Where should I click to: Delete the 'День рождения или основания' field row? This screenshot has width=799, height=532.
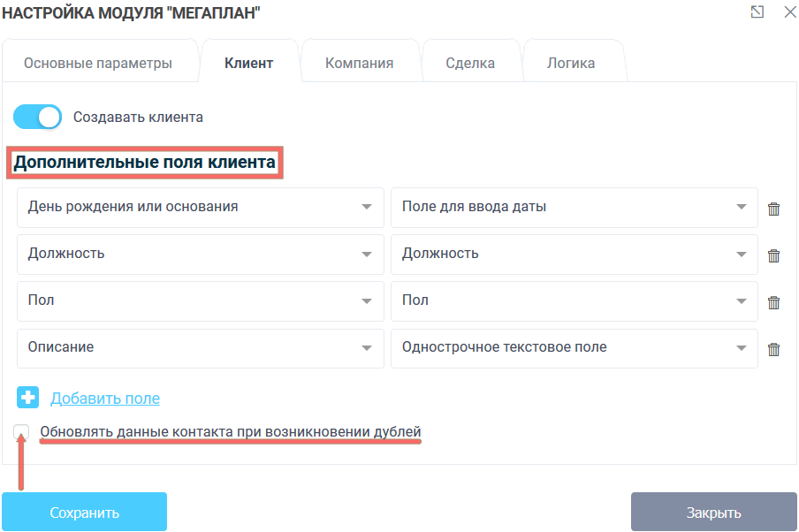(773, 209)
